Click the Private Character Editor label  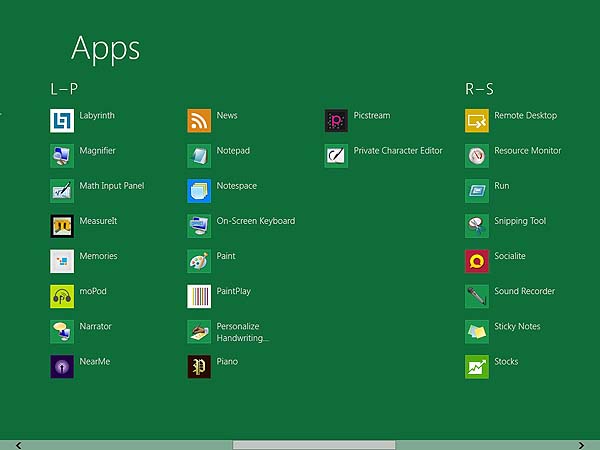[397, 151]
